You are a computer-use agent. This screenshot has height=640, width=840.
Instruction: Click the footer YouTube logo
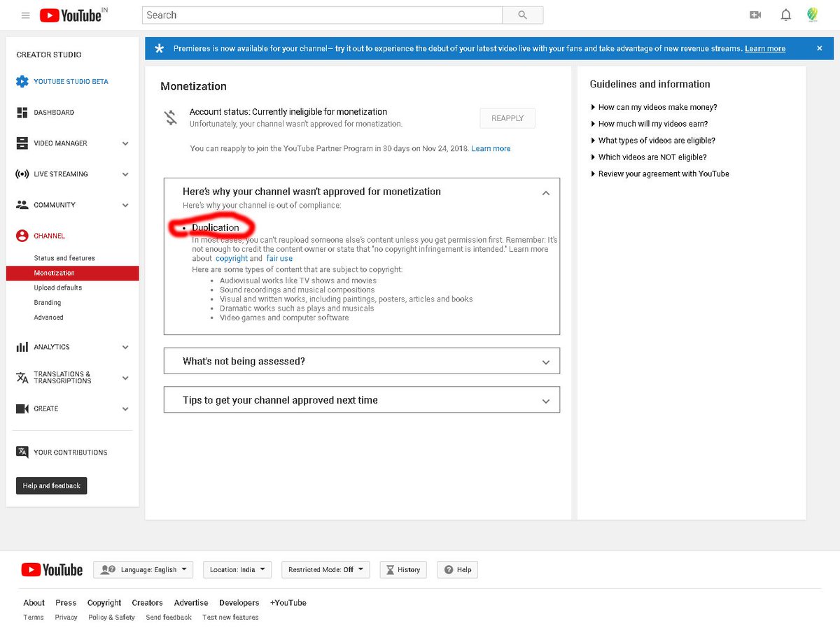coord(52,570)
